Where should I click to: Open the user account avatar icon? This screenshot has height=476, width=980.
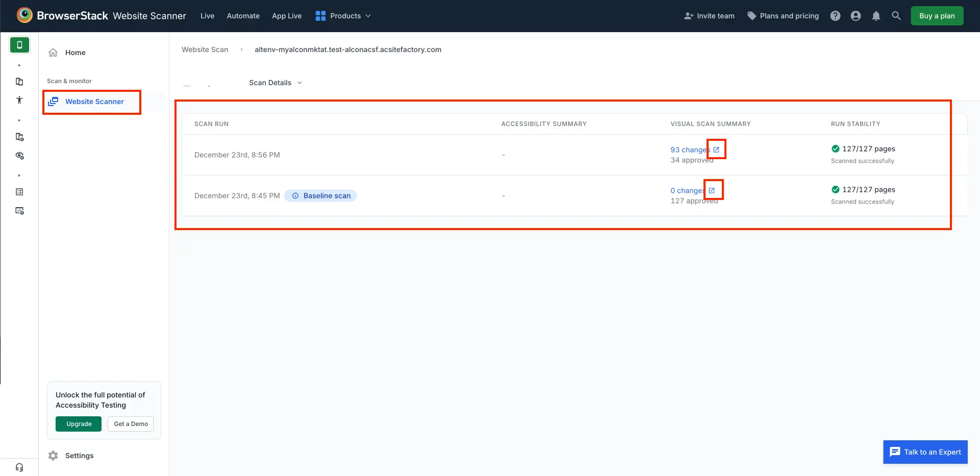[x=856, y=16]
